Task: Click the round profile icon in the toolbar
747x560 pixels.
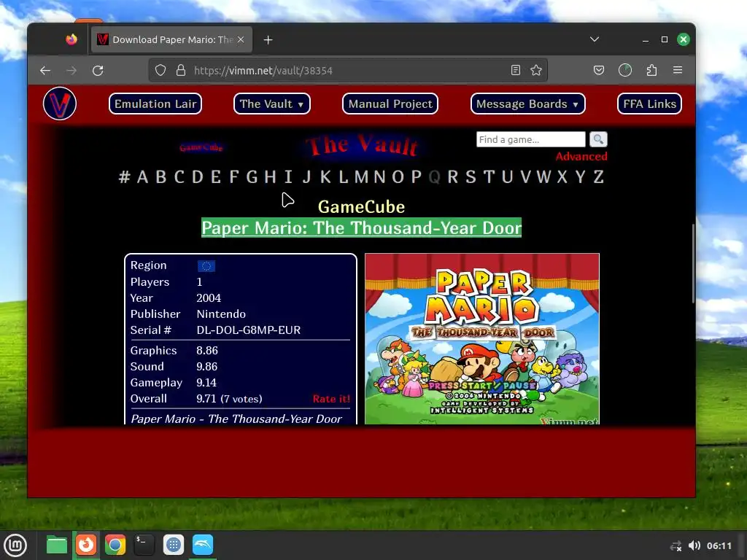Action: (x=625, y=71)
